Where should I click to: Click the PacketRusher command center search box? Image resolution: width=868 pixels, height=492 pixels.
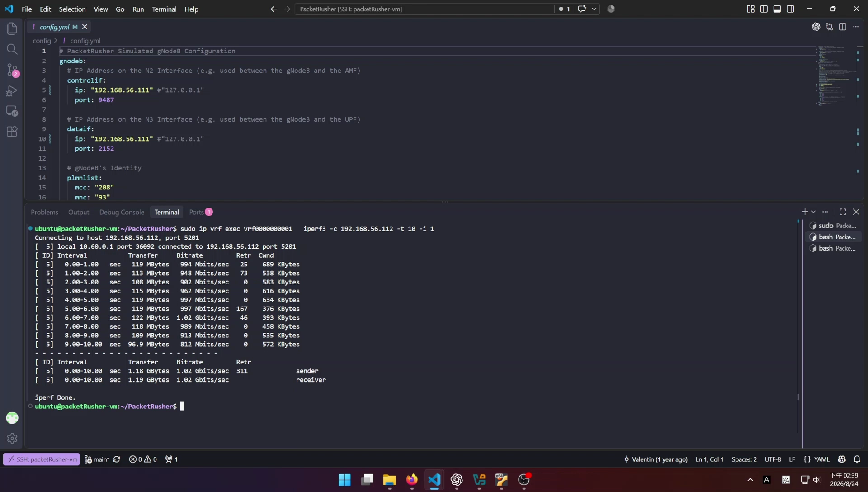pos(424,9)
